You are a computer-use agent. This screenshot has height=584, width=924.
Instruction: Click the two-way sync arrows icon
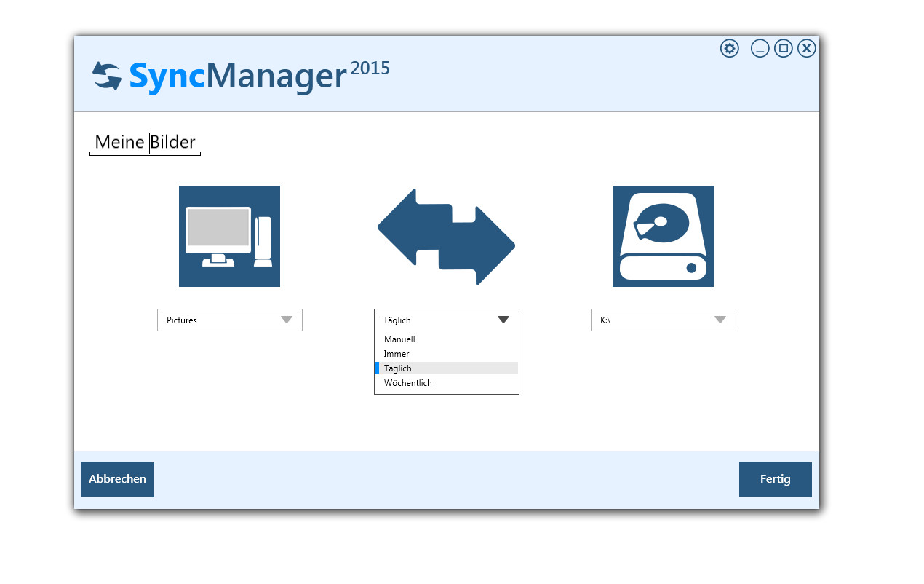click(446, 237)
